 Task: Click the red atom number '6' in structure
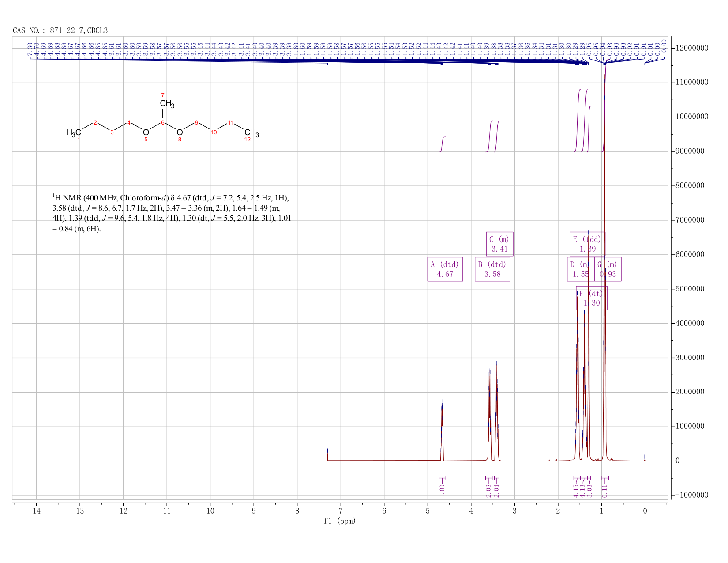(162, 122)
